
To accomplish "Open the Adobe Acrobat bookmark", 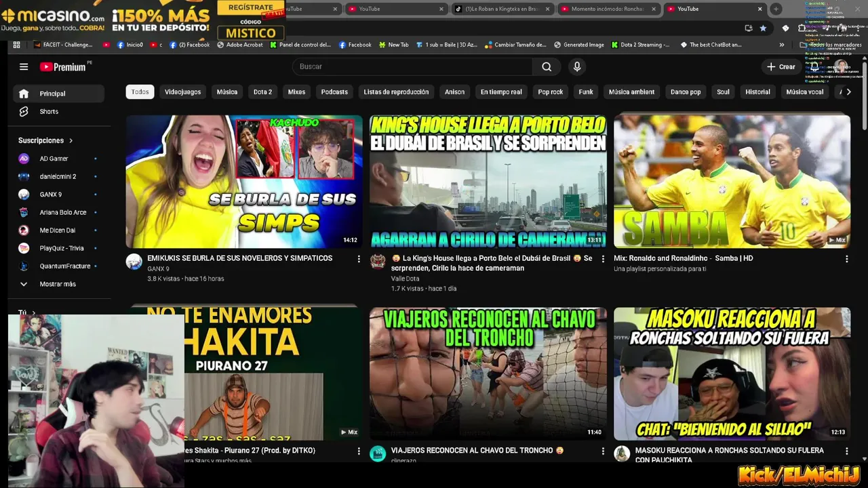I will 241,45.
